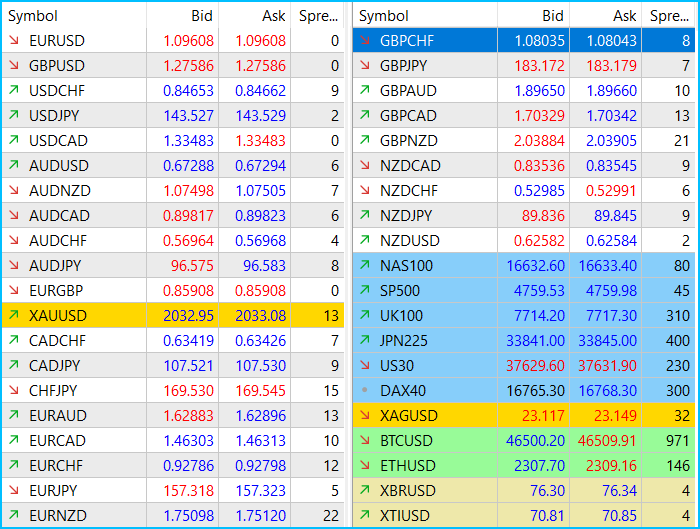
Task: Click the red down arrow beside XAGUSD
Action: click(x=364, y=416)
